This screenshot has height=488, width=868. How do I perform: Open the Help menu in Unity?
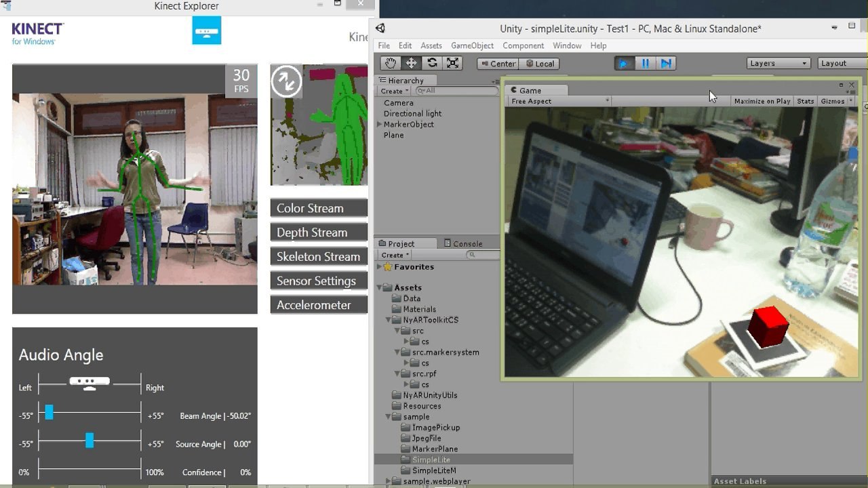[598, 45]
